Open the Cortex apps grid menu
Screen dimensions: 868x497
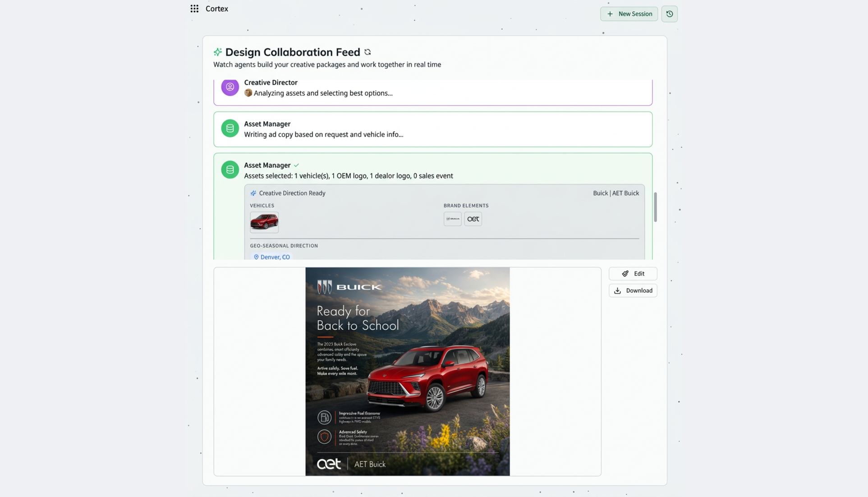tap(194, 9)
